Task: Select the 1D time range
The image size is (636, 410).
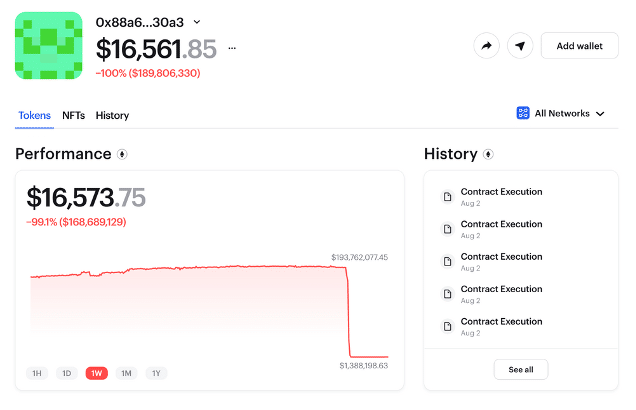Action: click(x=67, y=373)
